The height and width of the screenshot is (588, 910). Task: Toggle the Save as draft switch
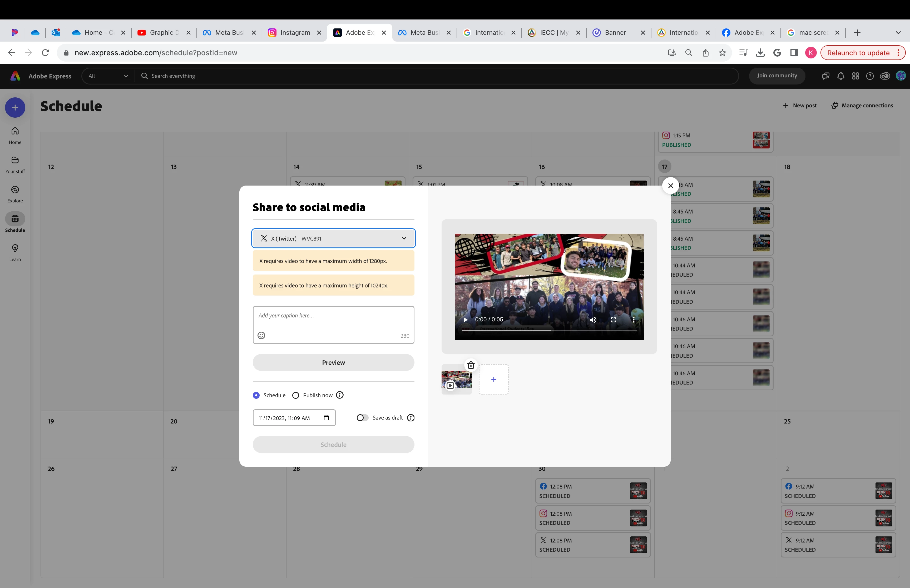click(362, 418)
